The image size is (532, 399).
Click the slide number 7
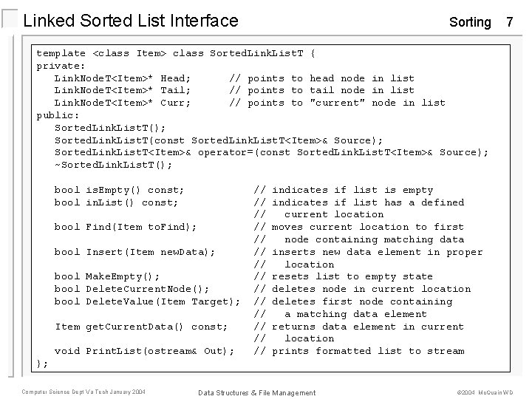tap(510, 22)
